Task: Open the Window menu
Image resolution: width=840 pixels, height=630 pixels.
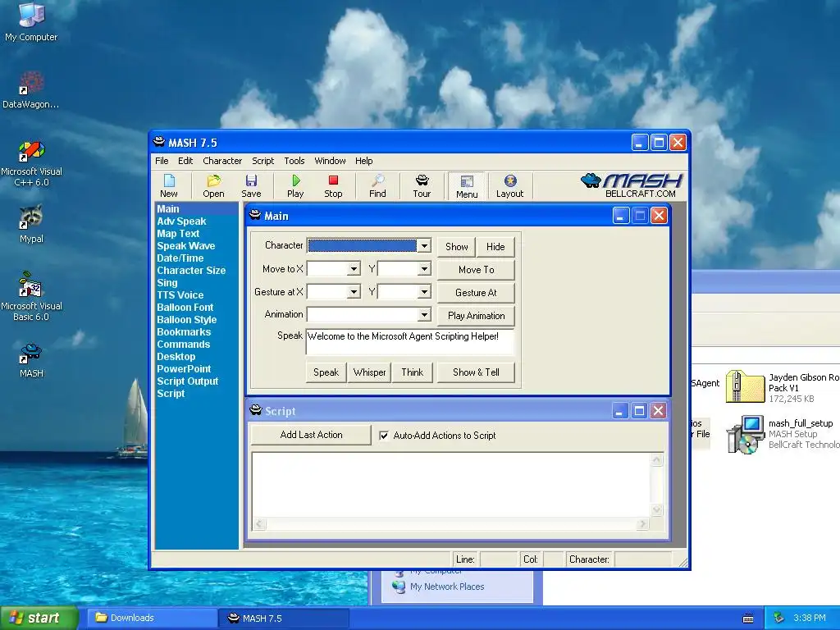Action: 330,161
